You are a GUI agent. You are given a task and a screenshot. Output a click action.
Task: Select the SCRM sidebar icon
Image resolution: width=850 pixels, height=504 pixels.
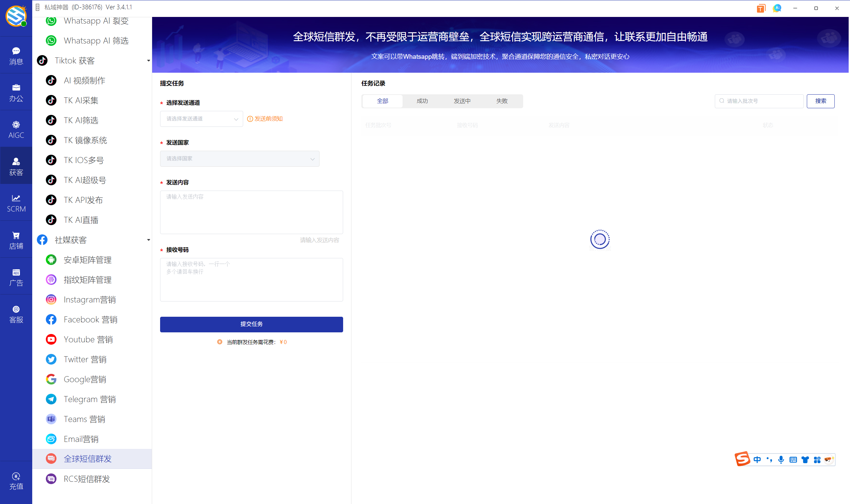[x=16, y=203]
